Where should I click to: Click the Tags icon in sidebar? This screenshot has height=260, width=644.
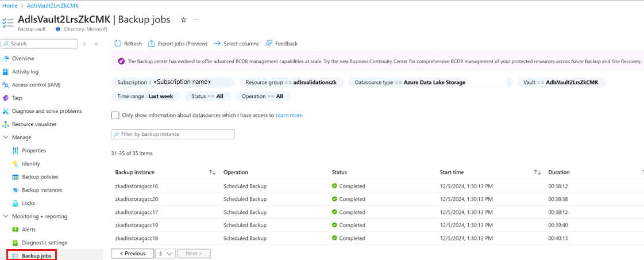click(6, 98)
